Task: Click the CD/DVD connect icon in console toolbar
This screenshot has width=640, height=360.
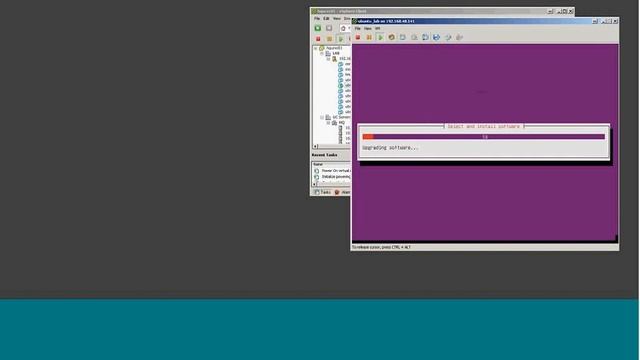Action: (448, 37)
